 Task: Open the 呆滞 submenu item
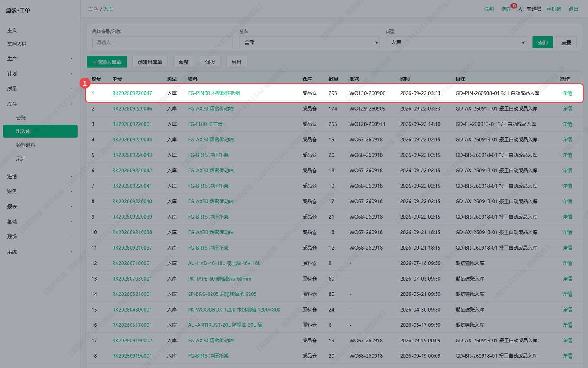(40, 159)
